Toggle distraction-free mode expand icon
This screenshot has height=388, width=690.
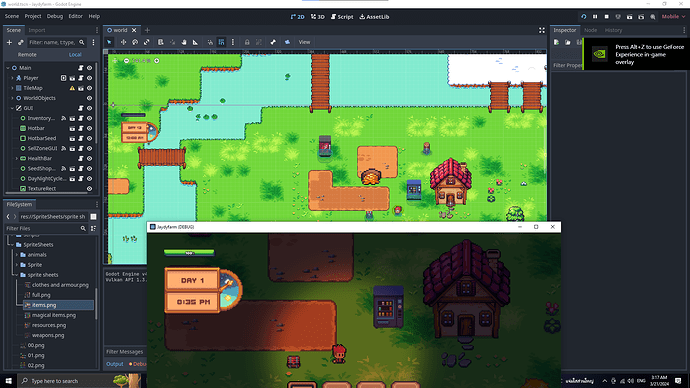pos(542,30)
